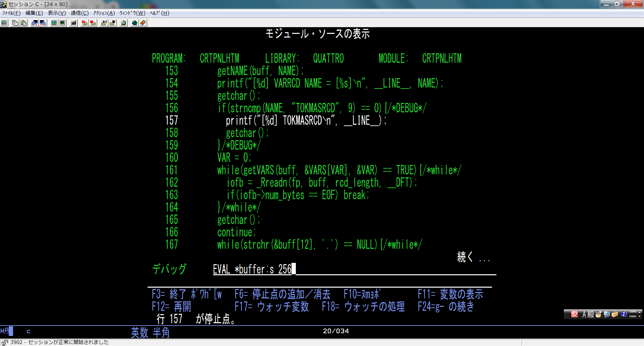This screenshot has height=346, width=644.
Task: Click the red stop macro icon
Action: pos(93,23)
